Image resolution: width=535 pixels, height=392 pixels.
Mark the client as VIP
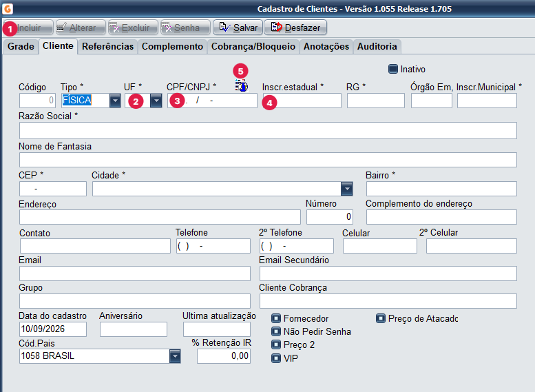275,358
